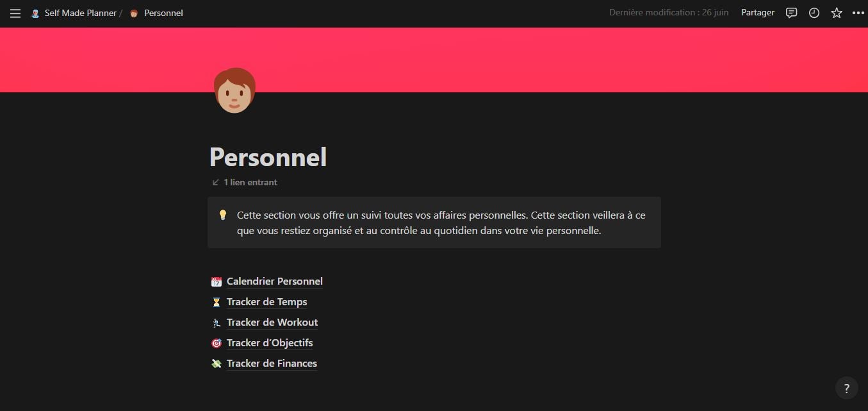This screenshot has width=868, height=411.
Task: Go to Self Made Planner breadcrumb
Action: click(x=74, y=13)
